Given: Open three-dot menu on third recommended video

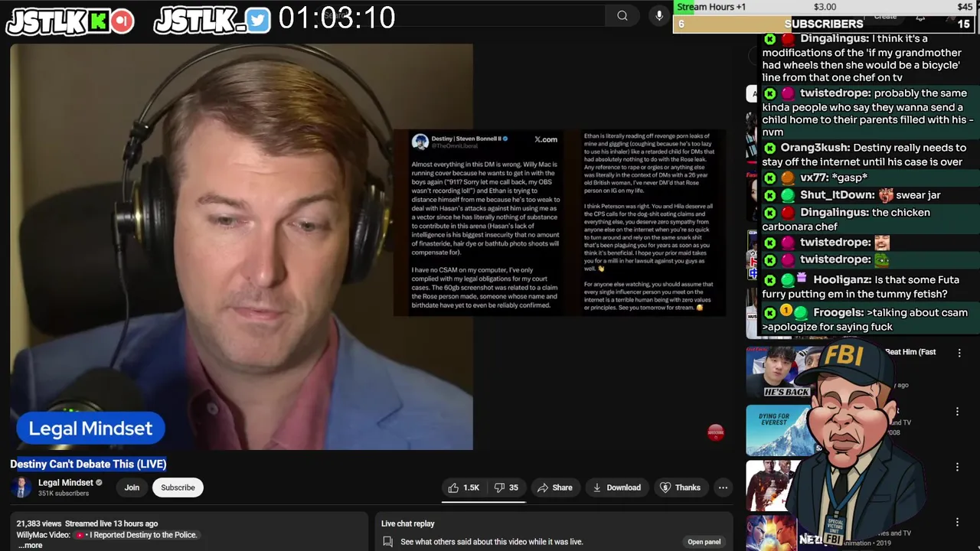Looking at the screenshot, I should click(x=957, y=467).
